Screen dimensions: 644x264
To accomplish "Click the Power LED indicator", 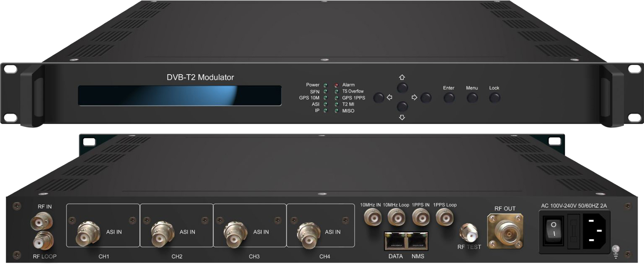I will (325, 85).
